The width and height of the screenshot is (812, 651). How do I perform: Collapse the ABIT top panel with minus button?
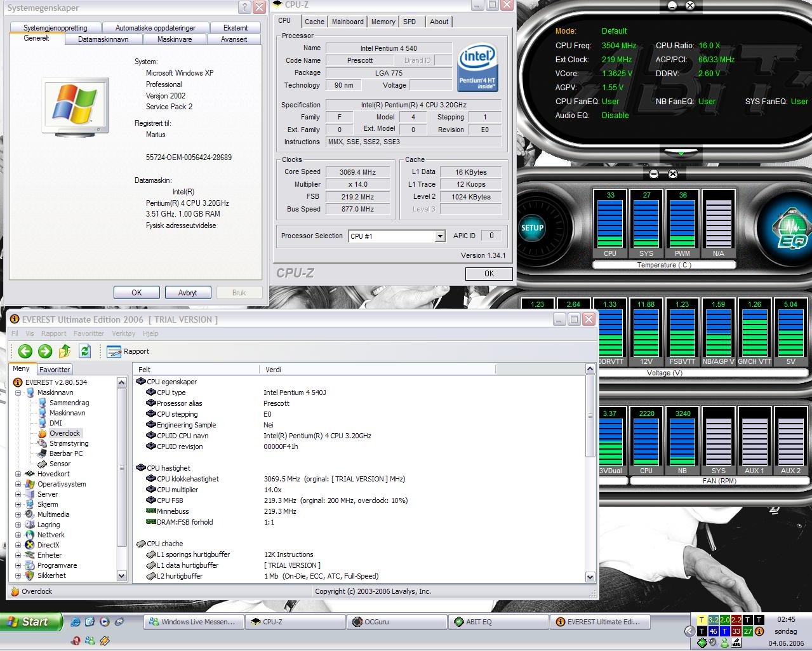[x=674, y=6]
